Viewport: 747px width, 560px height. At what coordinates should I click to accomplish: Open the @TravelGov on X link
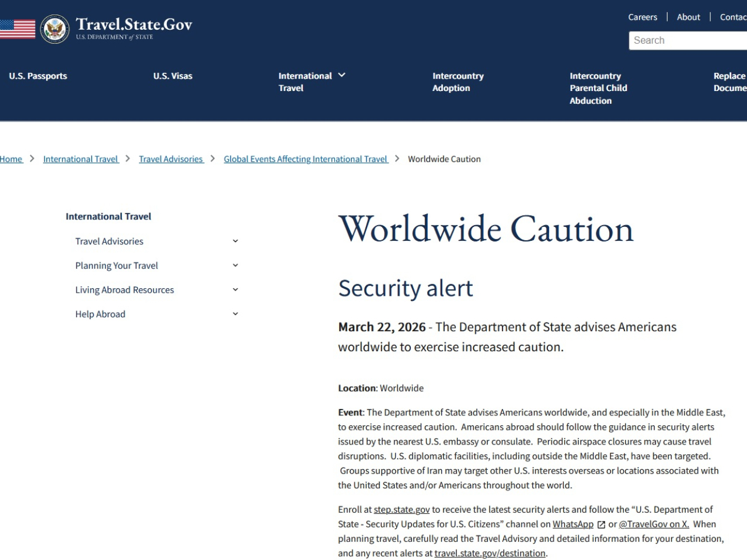pos(654,524)
